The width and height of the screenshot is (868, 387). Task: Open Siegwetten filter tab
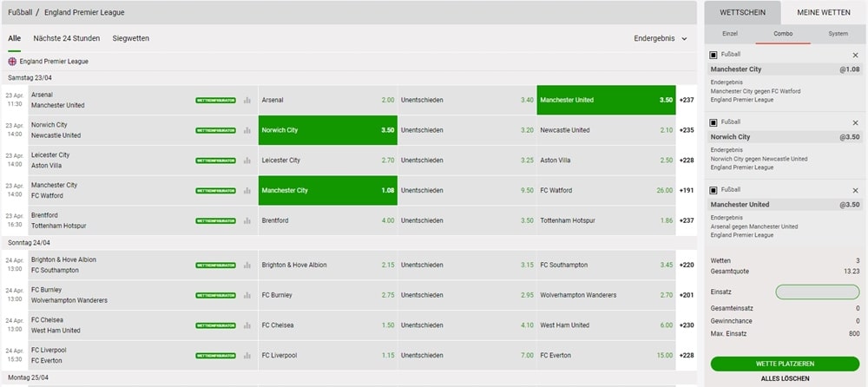(x=131, y=39)
